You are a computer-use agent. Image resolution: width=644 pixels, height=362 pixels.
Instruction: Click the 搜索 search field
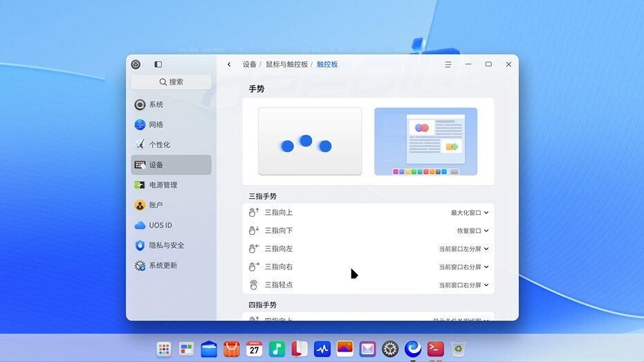point(171,82)
